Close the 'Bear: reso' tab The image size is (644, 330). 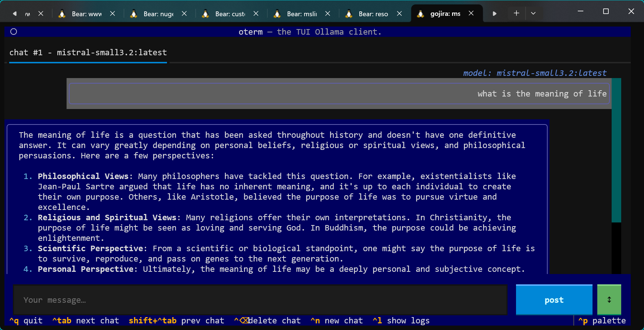click(x=399, y=14)
